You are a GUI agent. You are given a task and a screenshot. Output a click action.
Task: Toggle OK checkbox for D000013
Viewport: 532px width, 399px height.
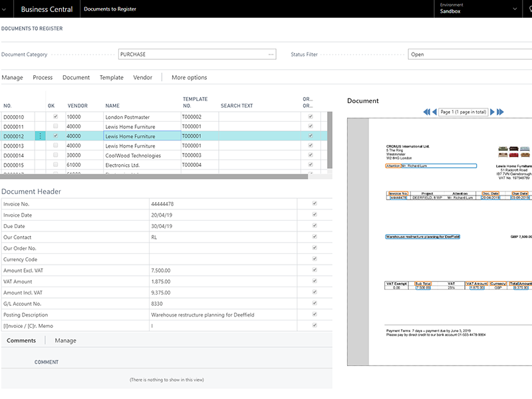click(x=56, y=145)
